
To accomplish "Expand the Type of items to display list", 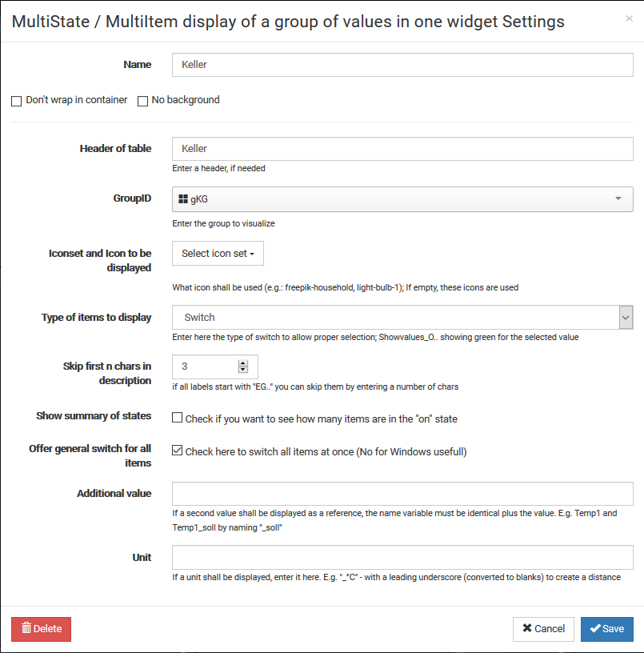I will pos(626,317).
